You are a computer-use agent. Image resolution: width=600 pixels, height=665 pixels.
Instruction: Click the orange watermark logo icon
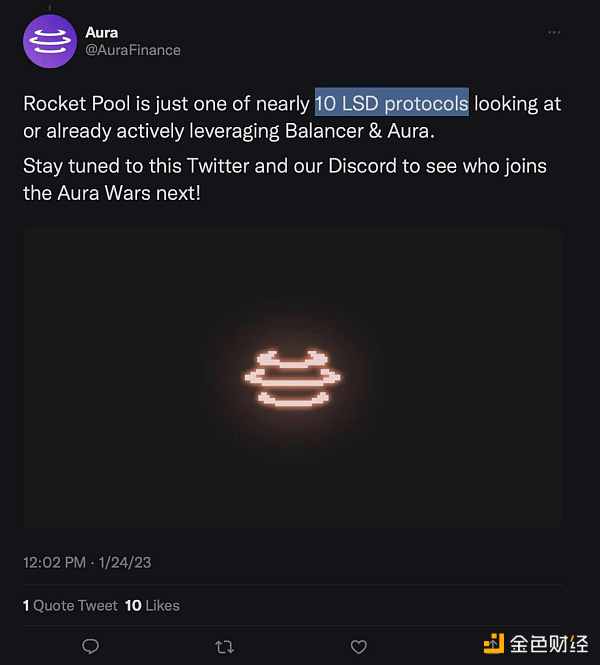tap(495, 644)
